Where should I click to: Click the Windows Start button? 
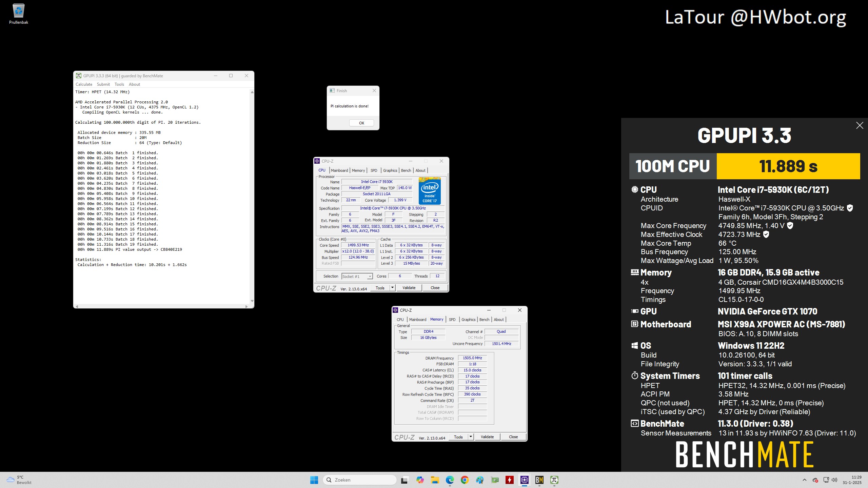tap(314, 480)
